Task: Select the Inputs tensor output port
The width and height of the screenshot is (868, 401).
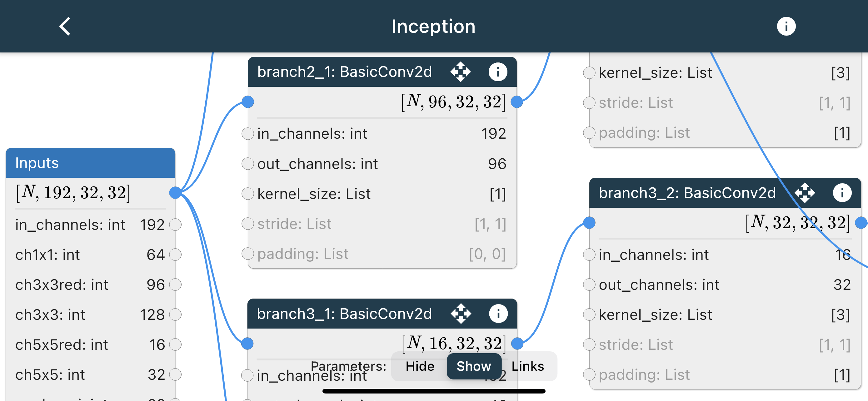Action: (x=175, y=193)
